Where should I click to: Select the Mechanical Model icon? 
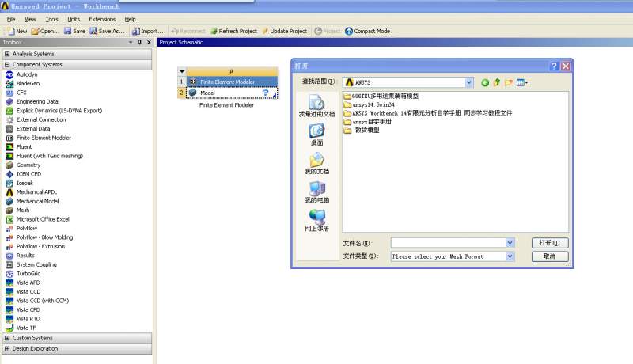[9, 201]
